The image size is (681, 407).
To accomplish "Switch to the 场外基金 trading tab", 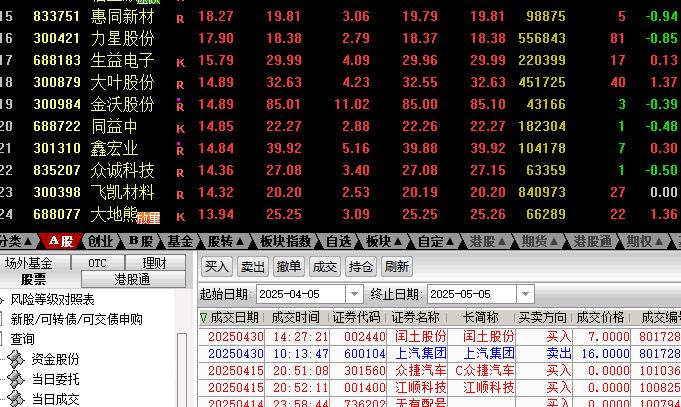I will tap(35, 263).
